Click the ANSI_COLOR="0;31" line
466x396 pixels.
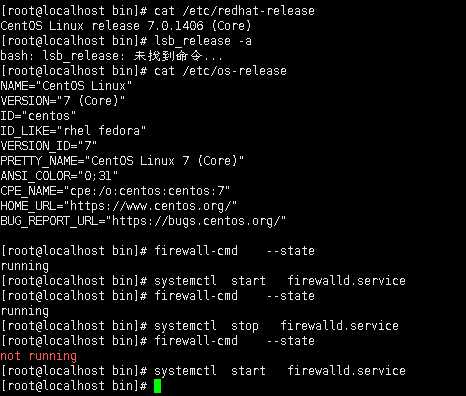(x=59, y=176)
